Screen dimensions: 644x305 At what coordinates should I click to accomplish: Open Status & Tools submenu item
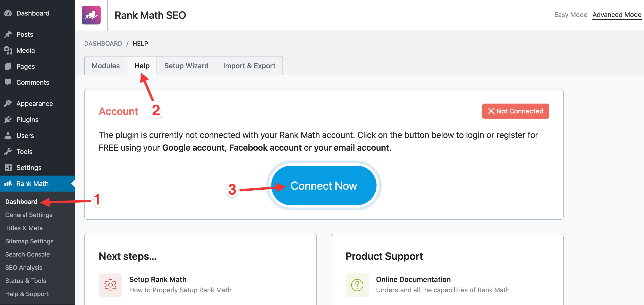click(x=25, y=281)
